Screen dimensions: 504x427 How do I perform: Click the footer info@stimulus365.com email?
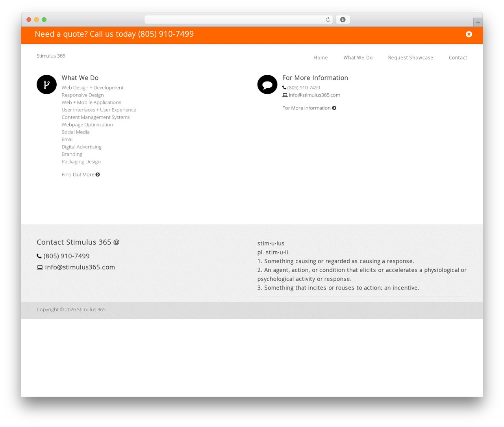coord(80,267)
